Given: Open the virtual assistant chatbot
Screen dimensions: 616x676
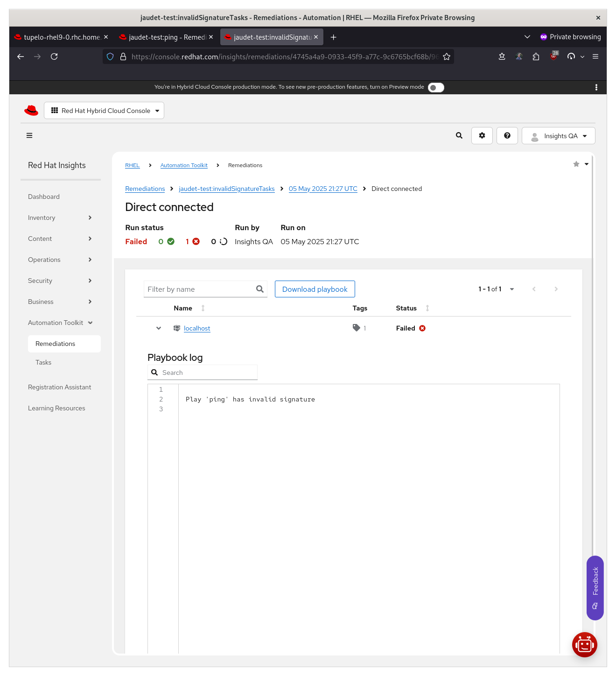Looking at the screenshot, I should pos(585,645).
